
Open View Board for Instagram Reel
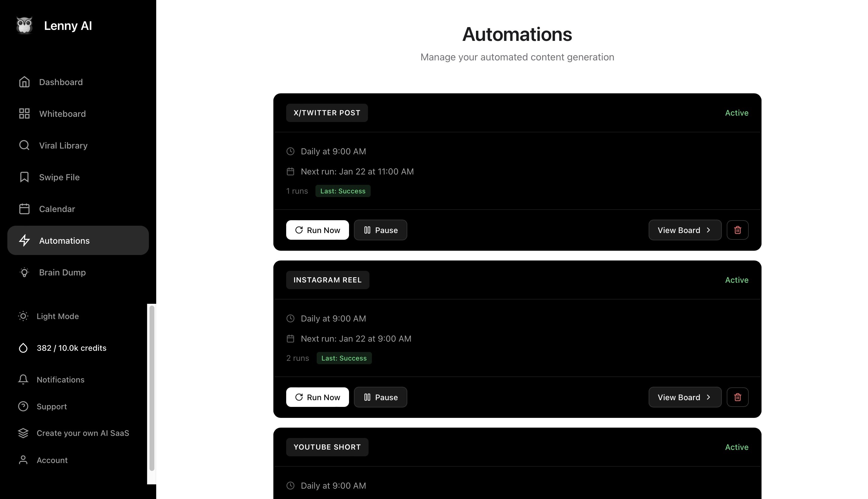tap(685, 397)
